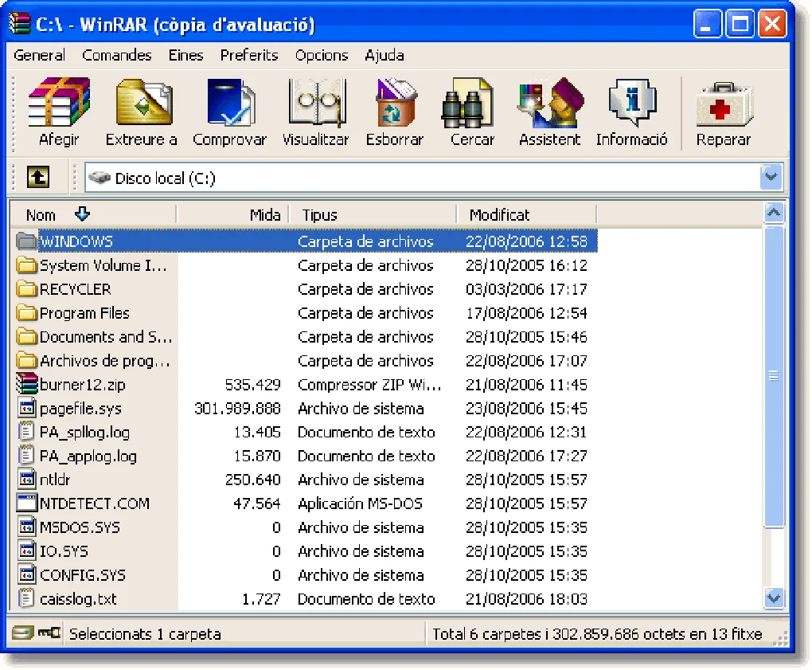Sort by the Tipus column header

(373, 214)
